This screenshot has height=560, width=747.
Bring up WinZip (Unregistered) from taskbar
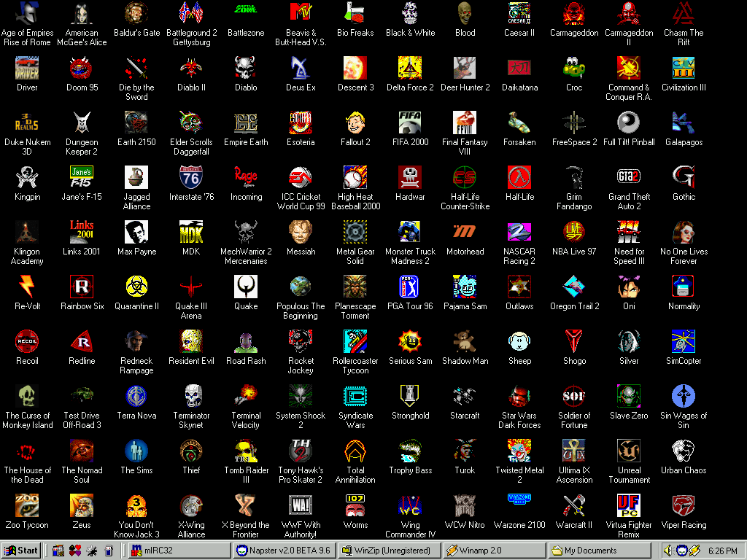[x=390, y=551]
